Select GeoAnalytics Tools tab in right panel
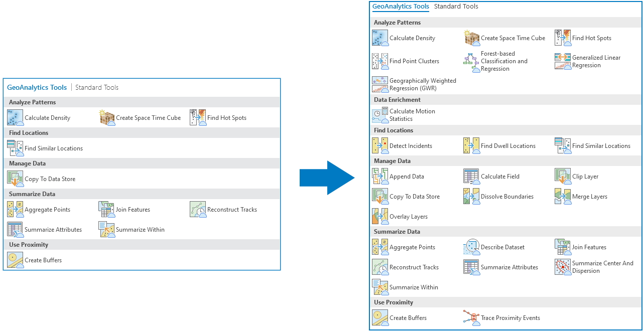Image resolution: width=644 pixels, height=334 pixels. point(401,7)
